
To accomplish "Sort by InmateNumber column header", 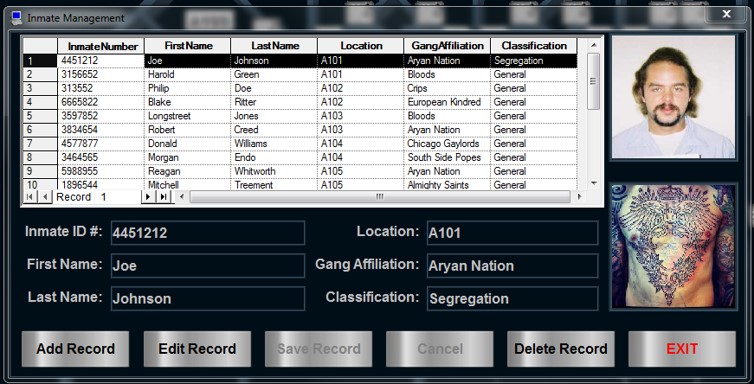I will [x=101, y=46].
